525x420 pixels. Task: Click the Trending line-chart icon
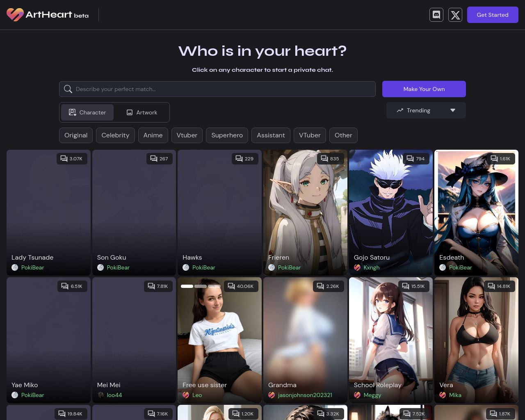(x=400, y=110)
